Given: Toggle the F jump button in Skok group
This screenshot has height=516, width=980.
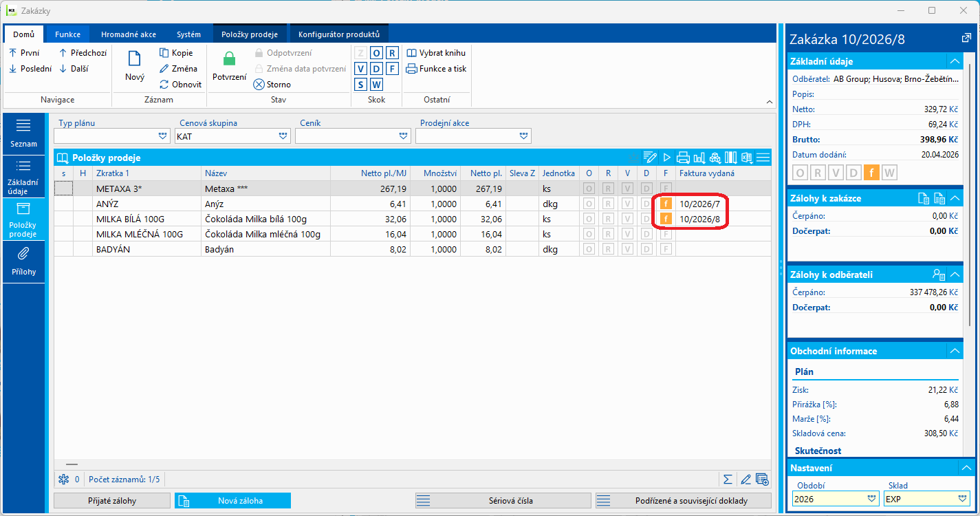Looking at the screenshot, I should [392, 69].
